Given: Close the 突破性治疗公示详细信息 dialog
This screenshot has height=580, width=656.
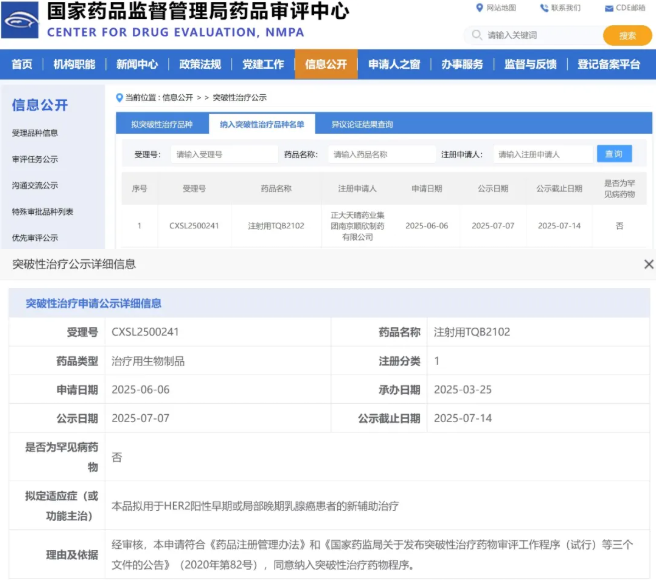Looking at the screenshot, I should click(648, 264).
